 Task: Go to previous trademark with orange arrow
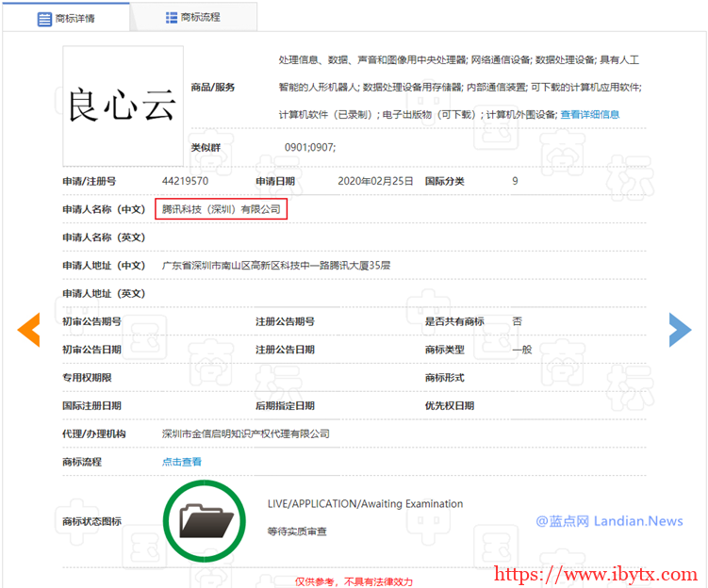(29, 330)
